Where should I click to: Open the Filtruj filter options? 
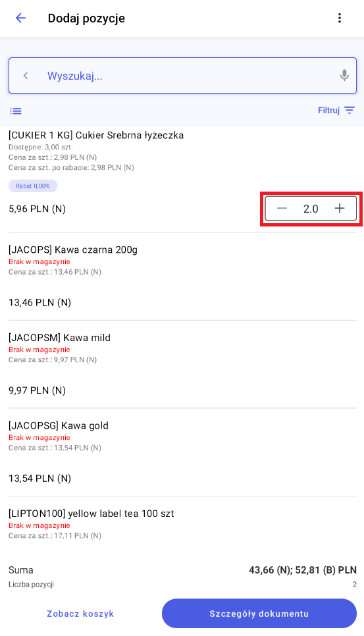tap(336, 111)
